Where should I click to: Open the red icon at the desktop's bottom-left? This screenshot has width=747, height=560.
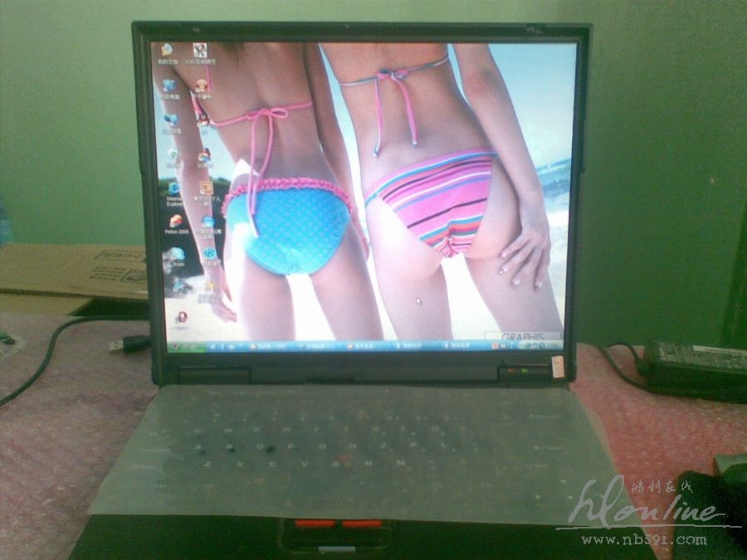coord(180,318)
